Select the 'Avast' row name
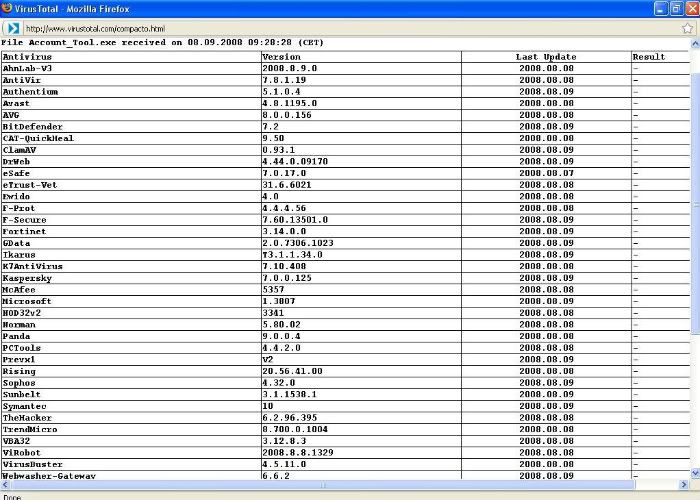The height and width of the screenshot is (500, 700). 16,103
